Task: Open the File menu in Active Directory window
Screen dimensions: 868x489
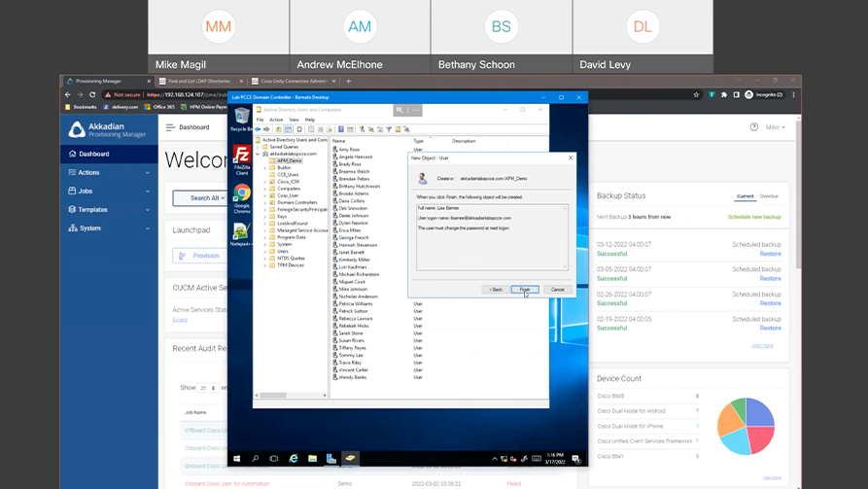Action: click(260, 120)
